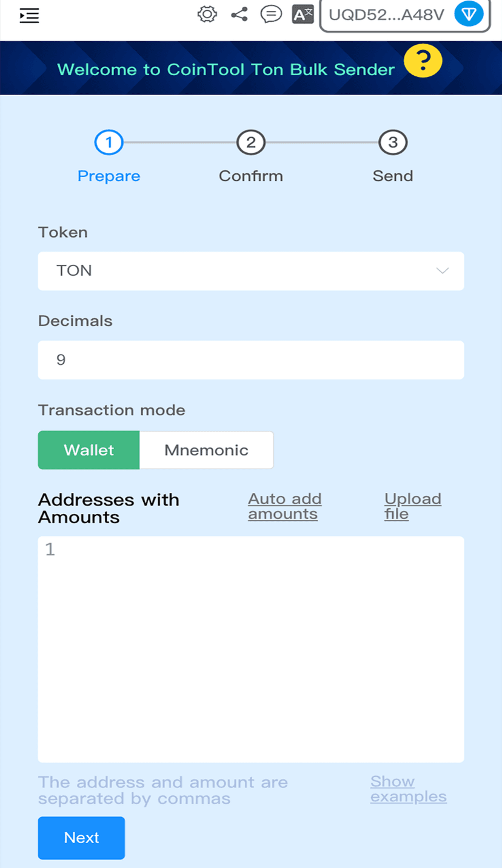Go to step 3 Send
Image resolution: width=502 pixels, height=868 pixels.
coord(393,143)
